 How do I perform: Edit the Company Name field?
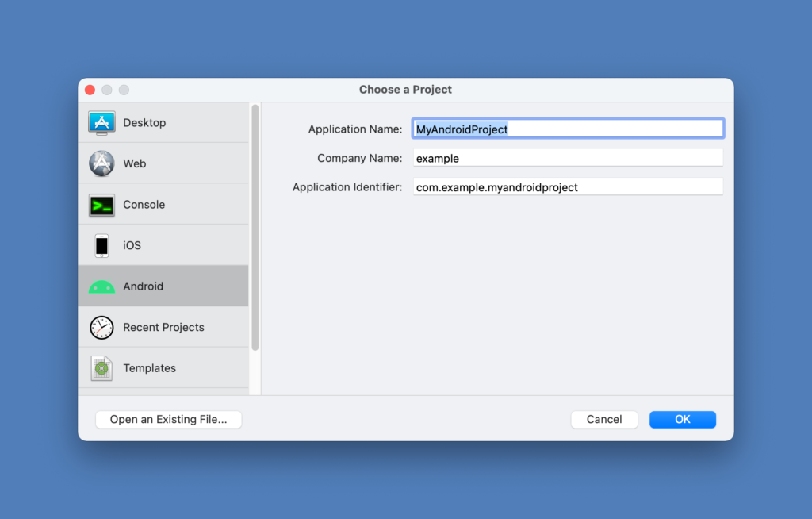click(568, 158)
